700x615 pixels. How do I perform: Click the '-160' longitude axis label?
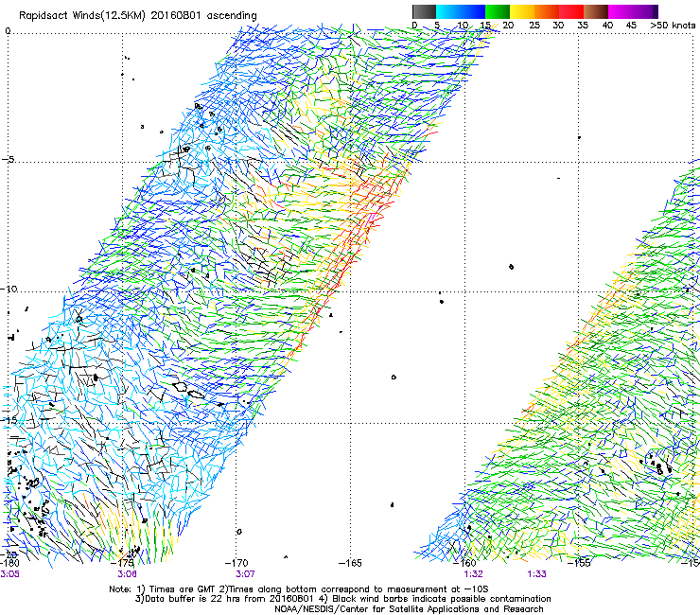click(x=464, y=564)
